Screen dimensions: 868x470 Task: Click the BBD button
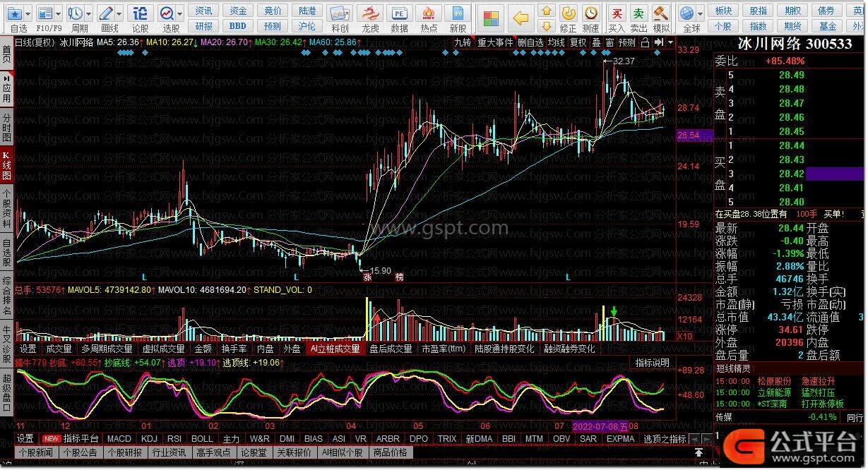pyautogui.click(x=238, y=26)
